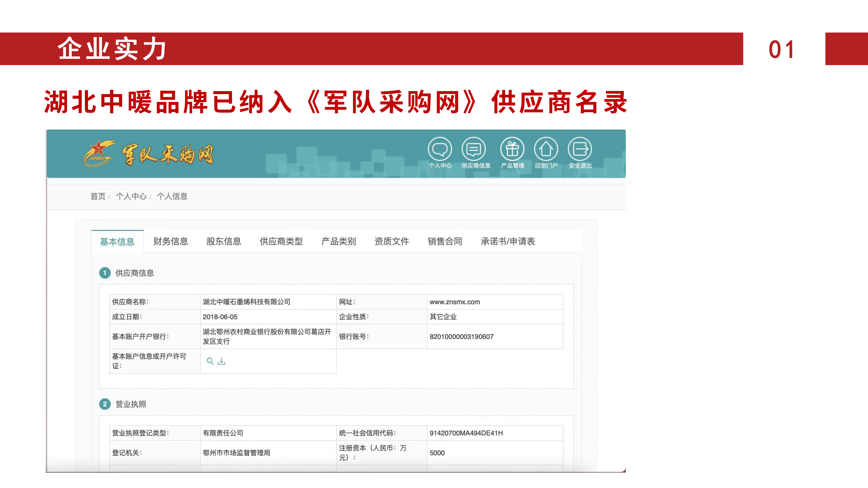Preview license with the magnifier icon
The image size is (868, 488).
coord(210,361)
